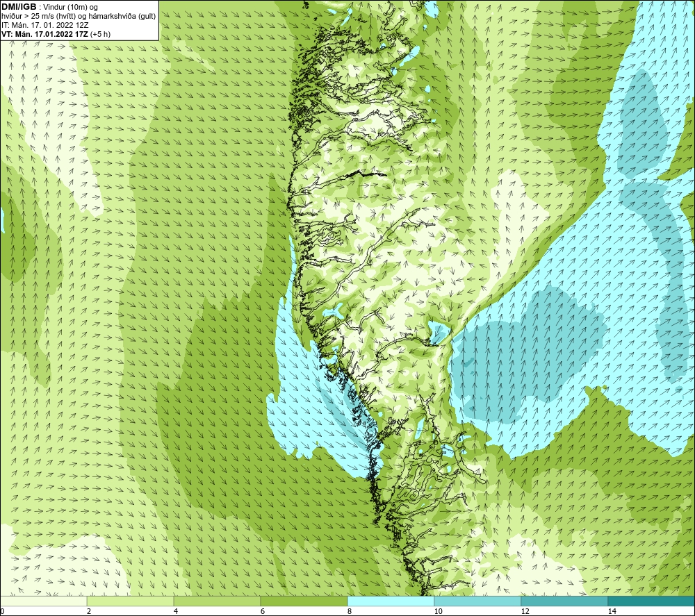Select the 2–4 m/s light green swatch

(131, 601)
